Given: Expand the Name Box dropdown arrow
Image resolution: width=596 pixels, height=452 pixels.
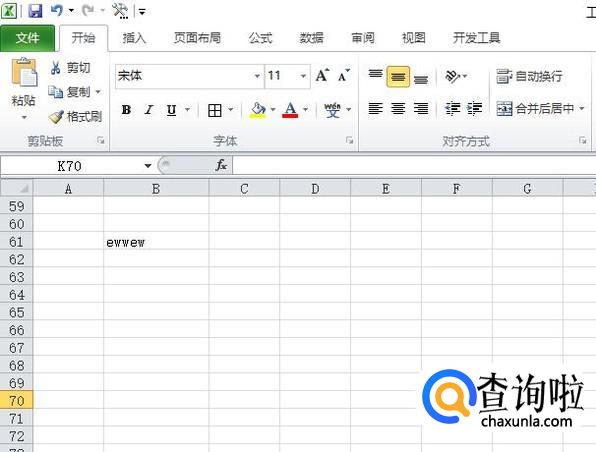Looking at the screenshot, I should coord(147,166).
